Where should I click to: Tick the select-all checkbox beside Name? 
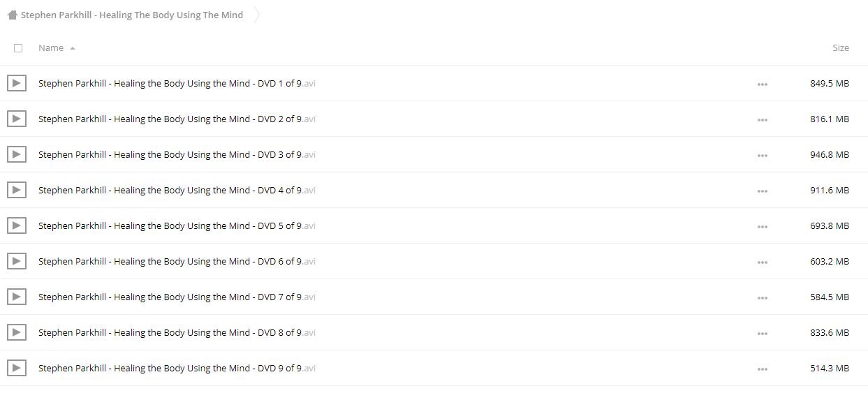(18, 48)
